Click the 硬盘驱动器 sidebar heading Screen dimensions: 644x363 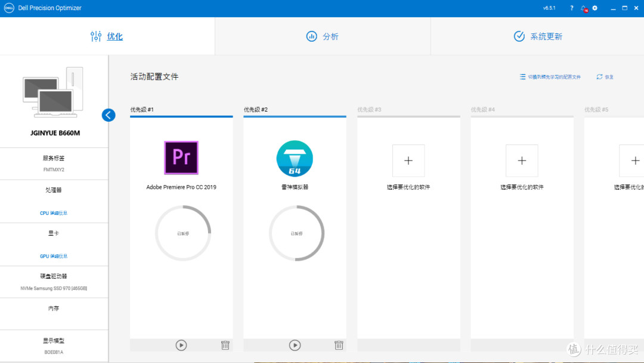click(x=54, y=276)
